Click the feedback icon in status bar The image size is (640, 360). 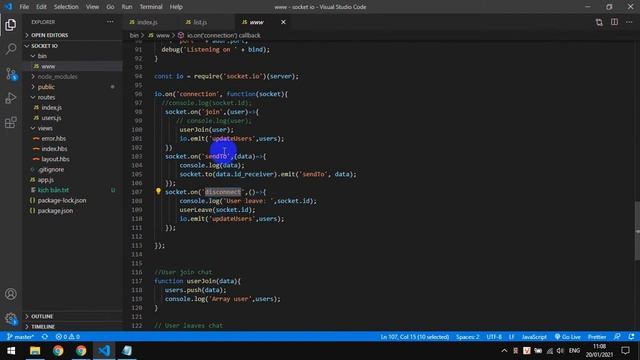[617, 337]
